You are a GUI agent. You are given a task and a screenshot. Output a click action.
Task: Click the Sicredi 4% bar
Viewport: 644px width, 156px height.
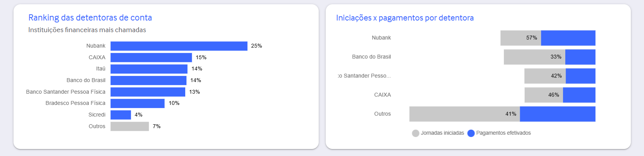click(120, 115)
